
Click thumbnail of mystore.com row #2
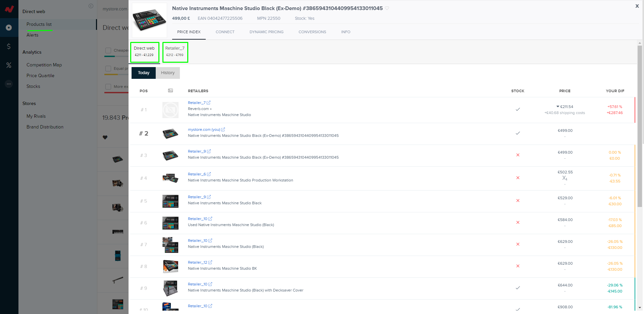tap(170, 134)
